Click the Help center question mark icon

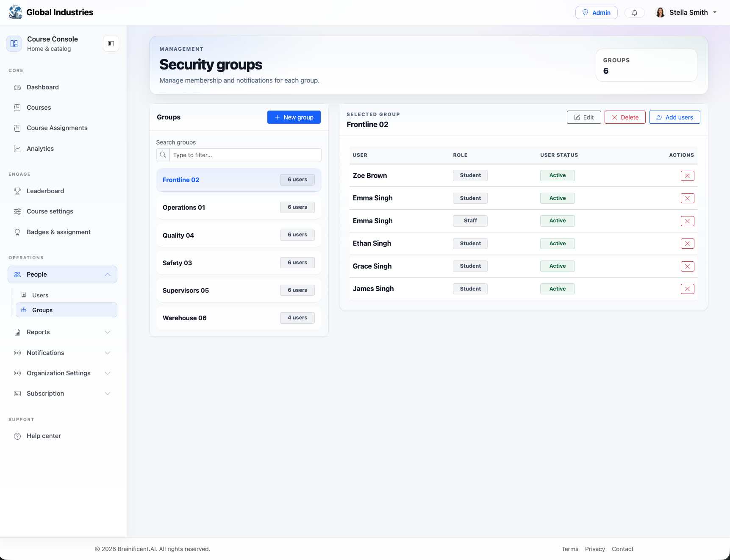[x=17, y=436]
